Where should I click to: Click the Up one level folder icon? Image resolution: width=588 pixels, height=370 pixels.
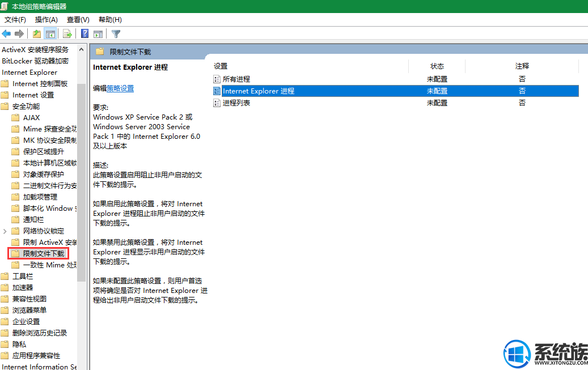[37, 34]
